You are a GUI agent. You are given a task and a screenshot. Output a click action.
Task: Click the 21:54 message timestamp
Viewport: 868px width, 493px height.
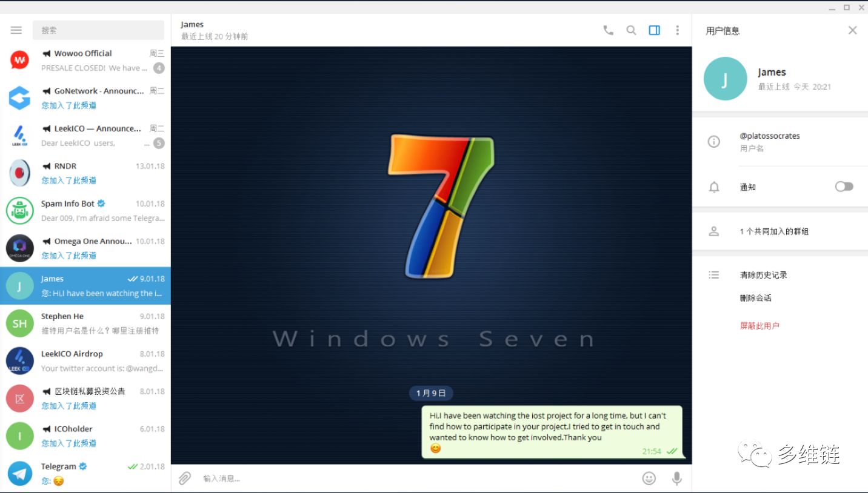652,451
